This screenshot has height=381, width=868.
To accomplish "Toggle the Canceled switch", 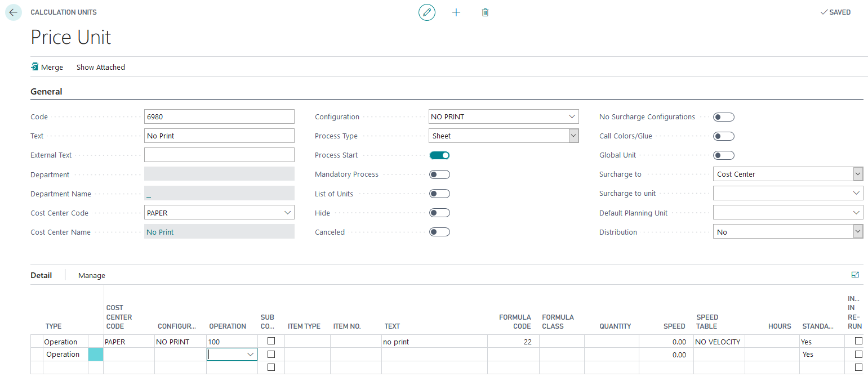I will [x=439, y=232].
